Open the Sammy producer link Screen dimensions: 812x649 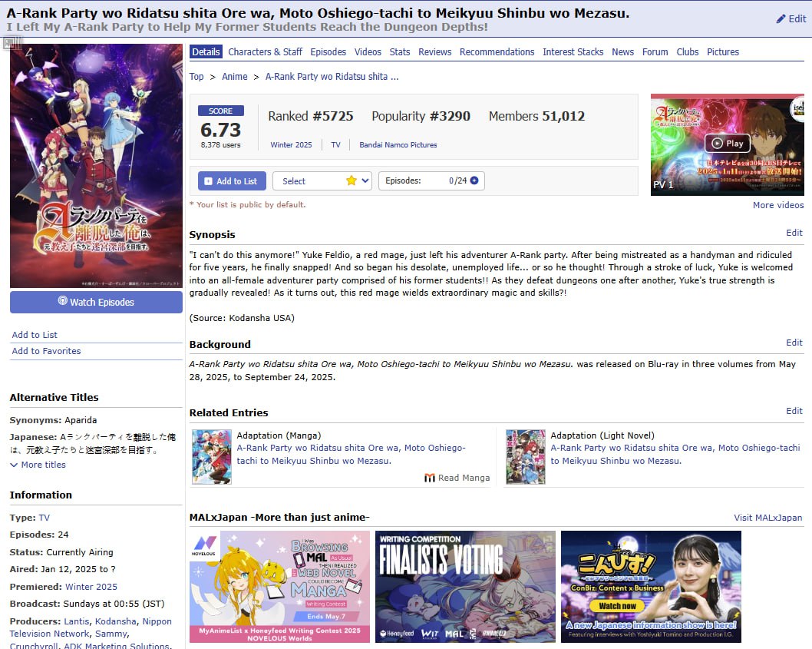(x=111, y=634)
